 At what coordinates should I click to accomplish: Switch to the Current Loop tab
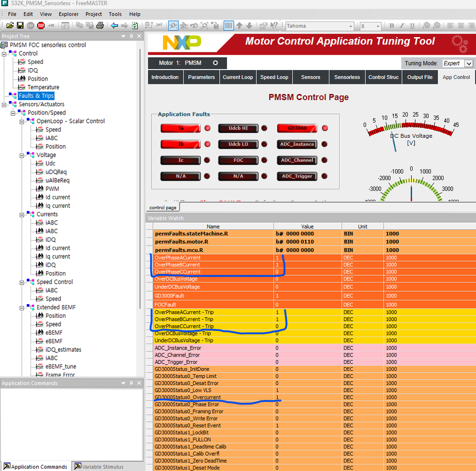click(238, 77)
